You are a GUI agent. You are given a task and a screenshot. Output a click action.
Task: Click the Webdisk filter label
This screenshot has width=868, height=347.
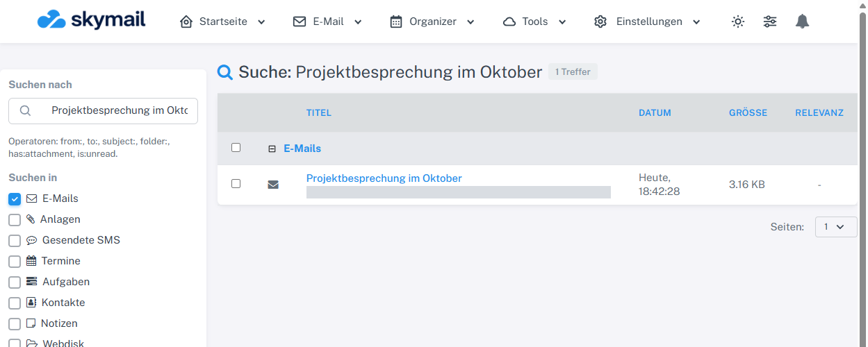63,343
